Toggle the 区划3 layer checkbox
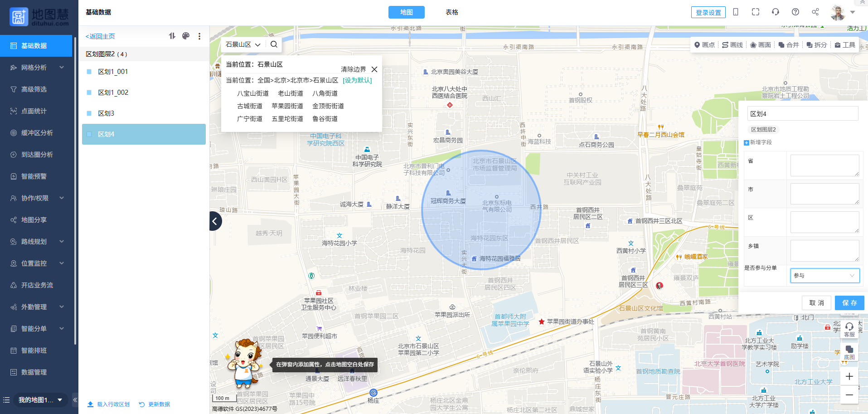The image size is (868, 414). (x=89, y=113)
